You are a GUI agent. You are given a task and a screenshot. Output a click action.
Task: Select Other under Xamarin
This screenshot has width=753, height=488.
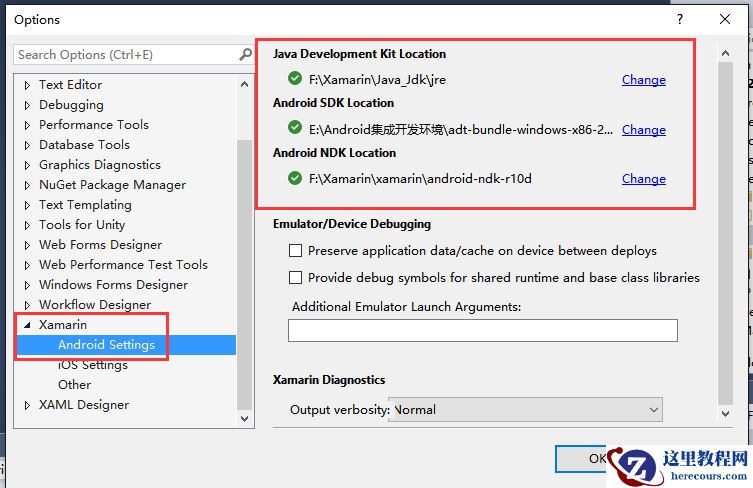74,385
